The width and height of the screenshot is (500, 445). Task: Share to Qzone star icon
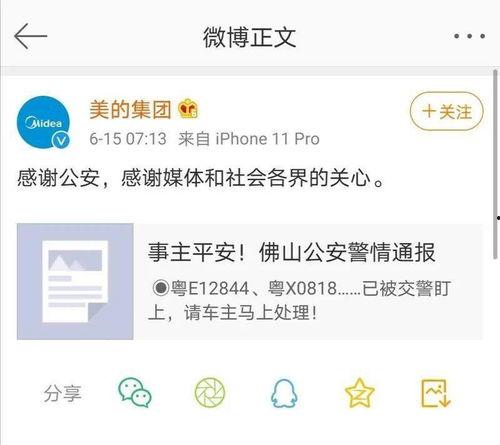359,393
